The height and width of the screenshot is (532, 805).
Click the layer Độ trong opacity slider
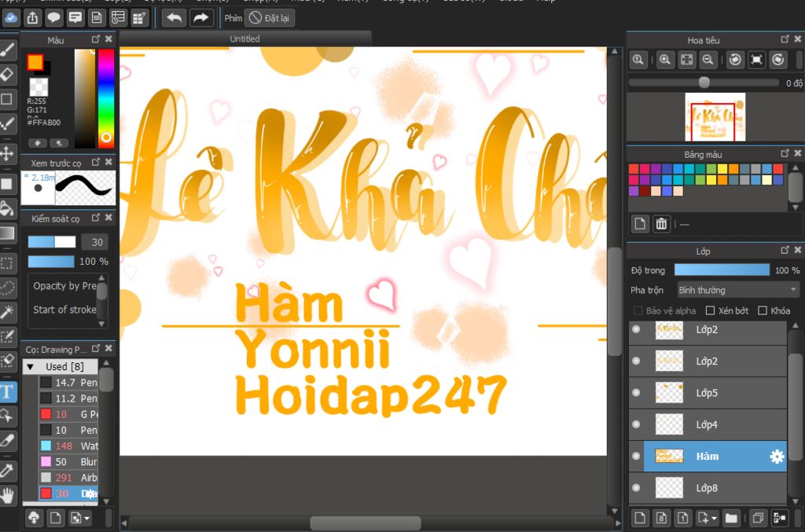[x=722, y=270]
